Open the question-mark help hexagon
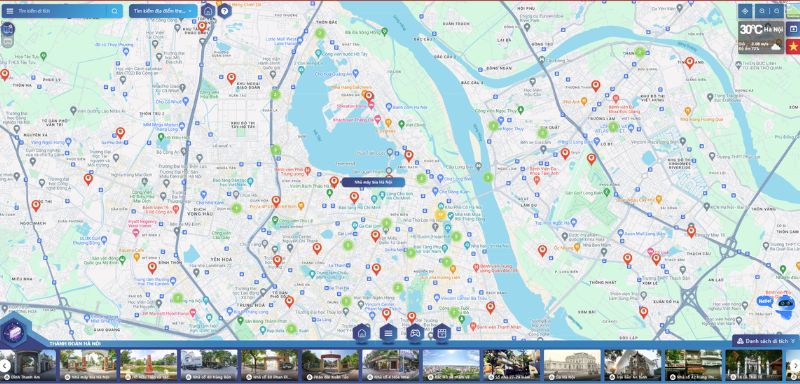This screenshot has width=800, height=384. [224, 11]
